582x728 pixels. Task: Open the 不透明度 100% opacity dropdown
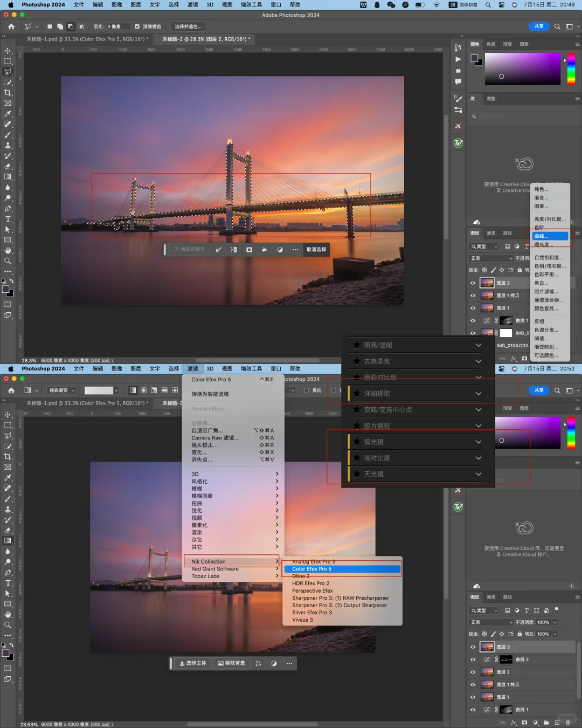click(x=555, y=622)
